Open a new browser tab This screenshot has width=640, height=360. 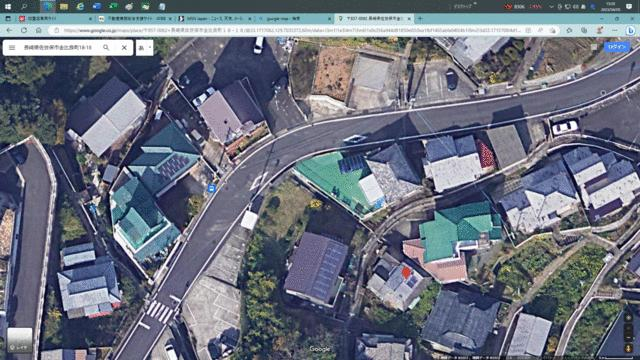(420, 19)
